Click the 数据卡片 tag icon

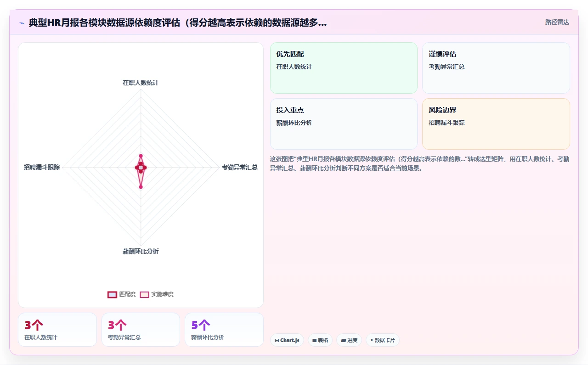tap(372, 340)
